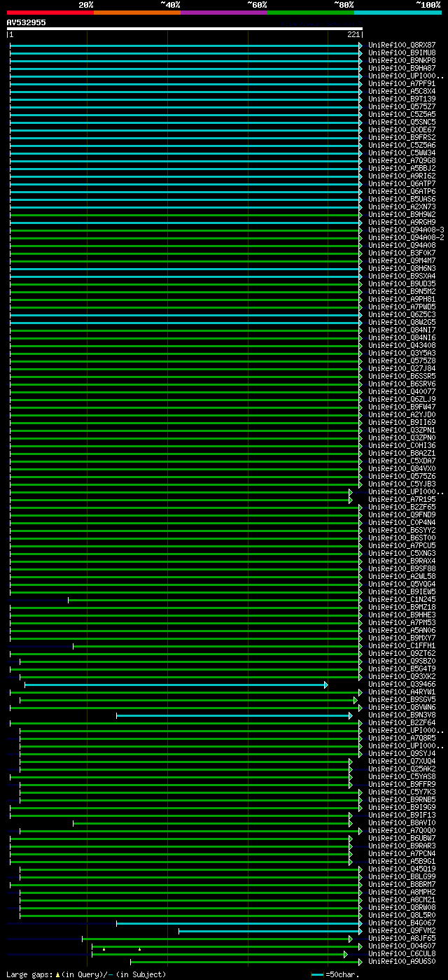Select hit label UniRef100_Q39466
448x980 pixels.
pos(402,684)
